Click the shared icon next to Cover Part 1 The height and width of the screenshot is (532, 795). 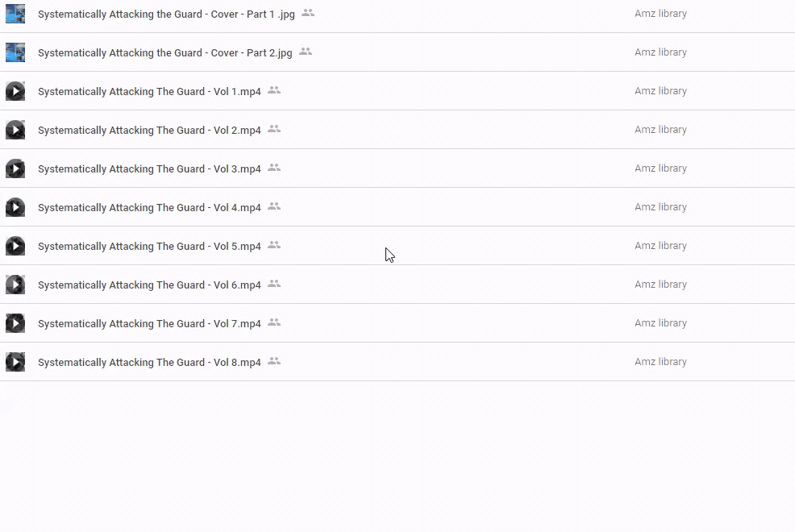coord(308,13)
